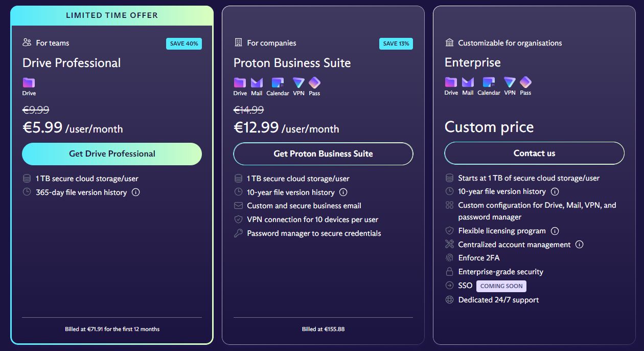Image resolution: width=644 pixels, height=351 pixels.
Task: Show info for Centralized account management
Action: coord(579,245)
